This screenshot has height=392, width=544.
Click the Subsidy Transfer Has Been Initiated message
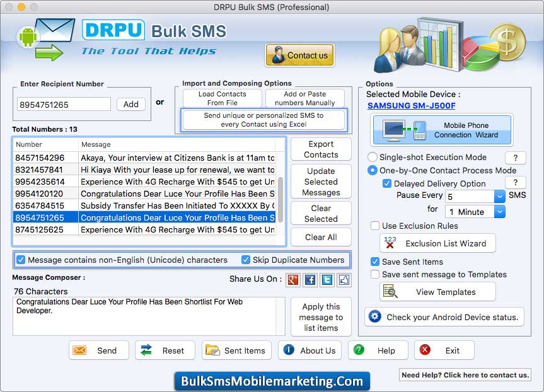click(x=178, y=205)
